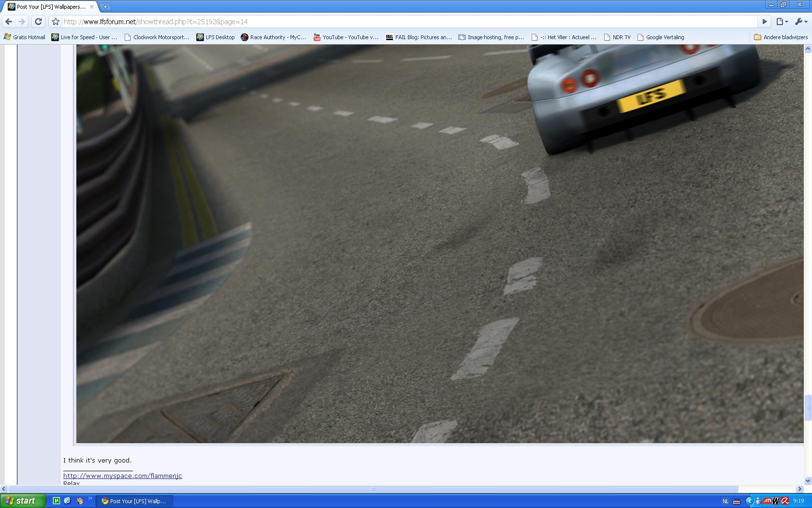Viewport: 812px width, 508px height.
Task: Go back to the previous page
Action: pos(9,22)
